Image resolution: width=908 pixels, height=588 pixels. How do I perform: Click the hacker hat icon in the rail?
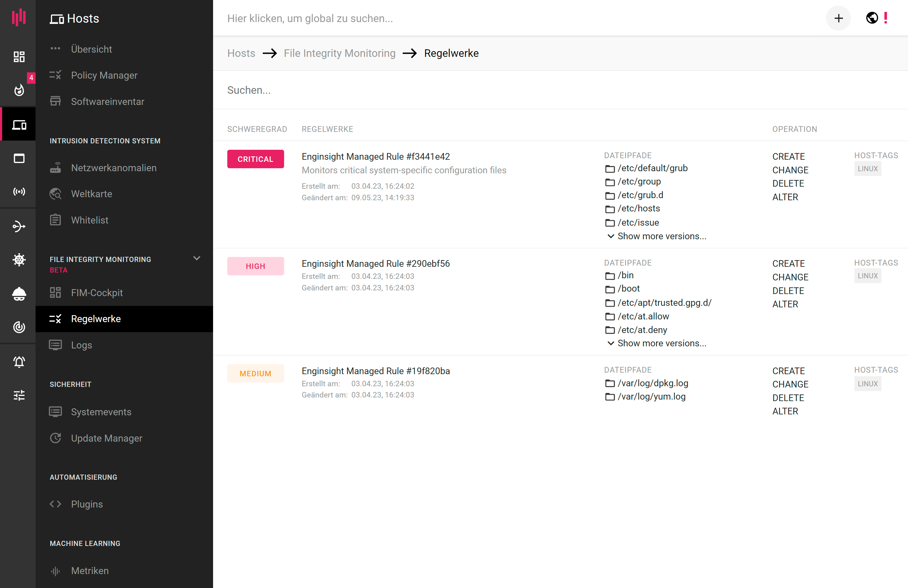[x=19, y=294]
